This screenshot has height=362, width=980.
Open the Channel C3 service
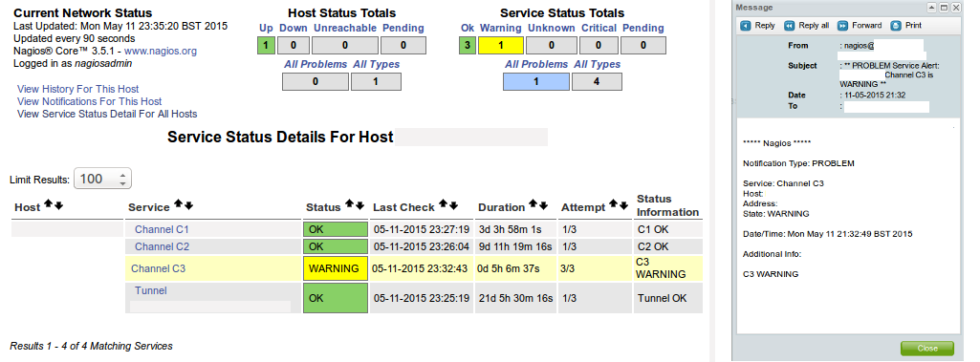tap(158, 269)
